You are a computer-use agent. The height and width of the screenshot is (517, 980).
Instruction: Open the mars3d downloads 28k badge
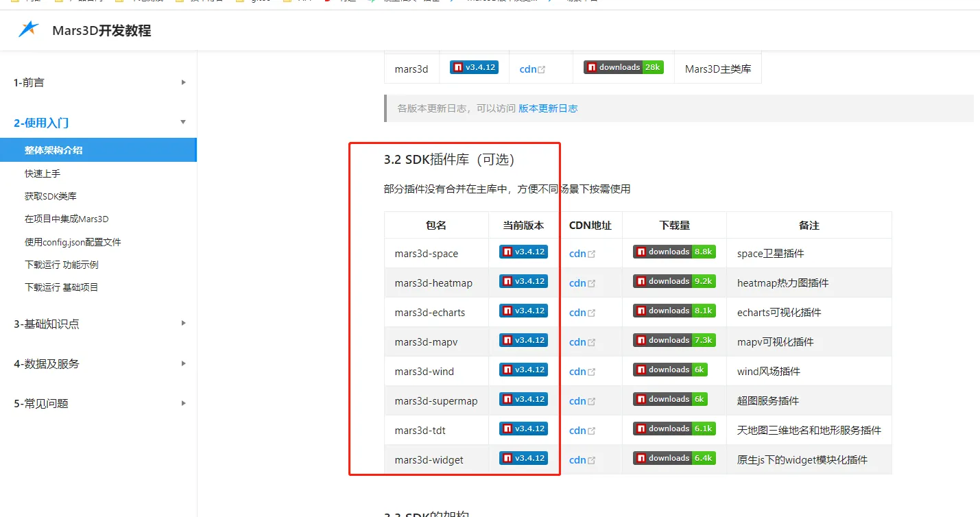point(623,67)
